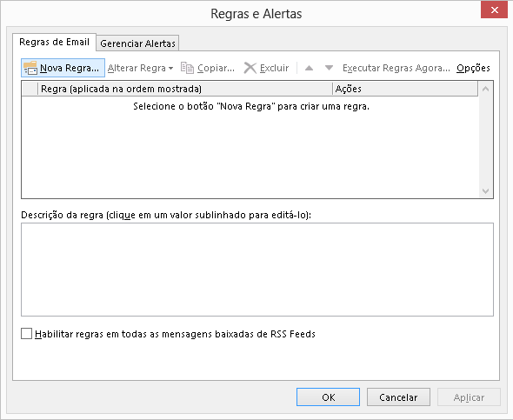The width and height of the screenshot is (513, 420).
Task: Click the Excluir X icon
Action: (250, 68)
